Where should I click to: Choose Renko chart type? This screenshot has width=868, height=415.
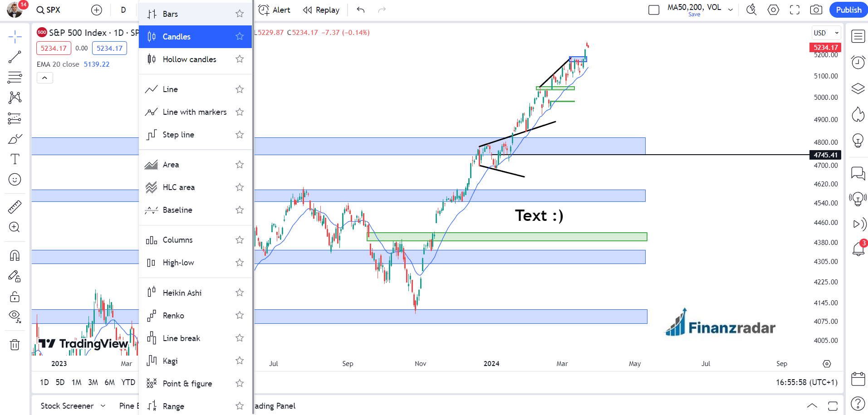[173, 316]
